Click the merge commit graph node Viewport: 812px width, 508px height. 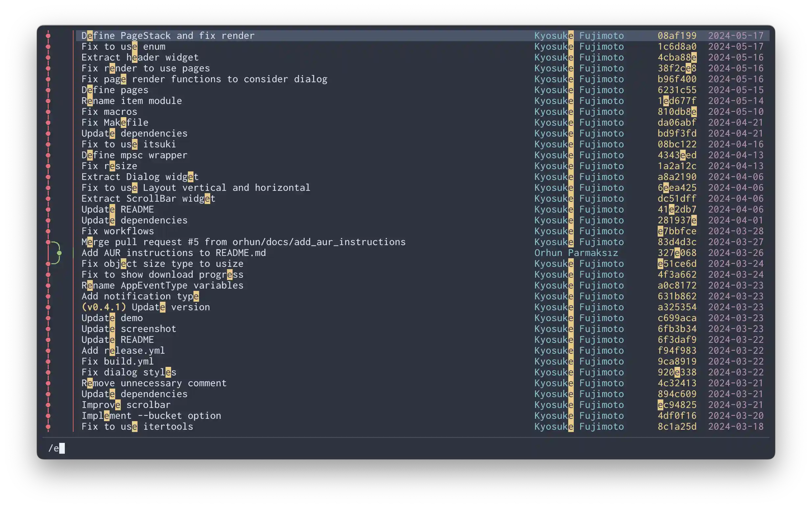48,242
